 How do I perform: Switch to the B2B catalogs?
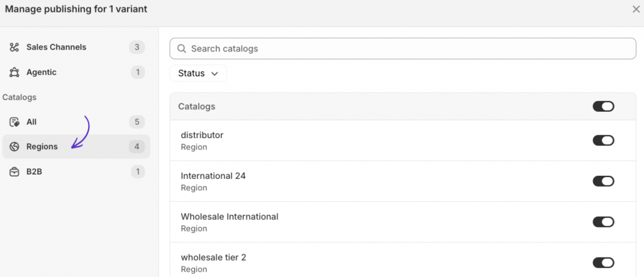pos(76,171)
